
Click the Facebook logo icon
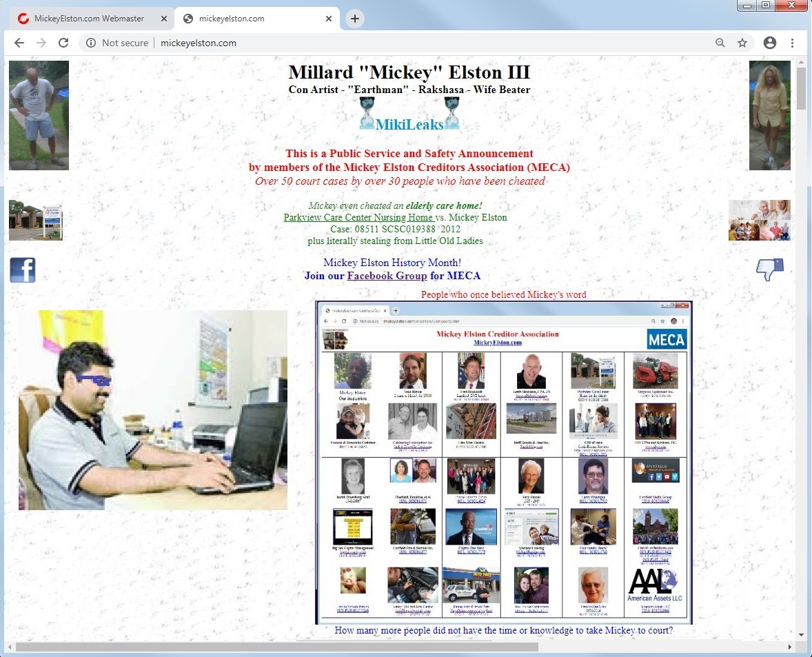(23, 270)
